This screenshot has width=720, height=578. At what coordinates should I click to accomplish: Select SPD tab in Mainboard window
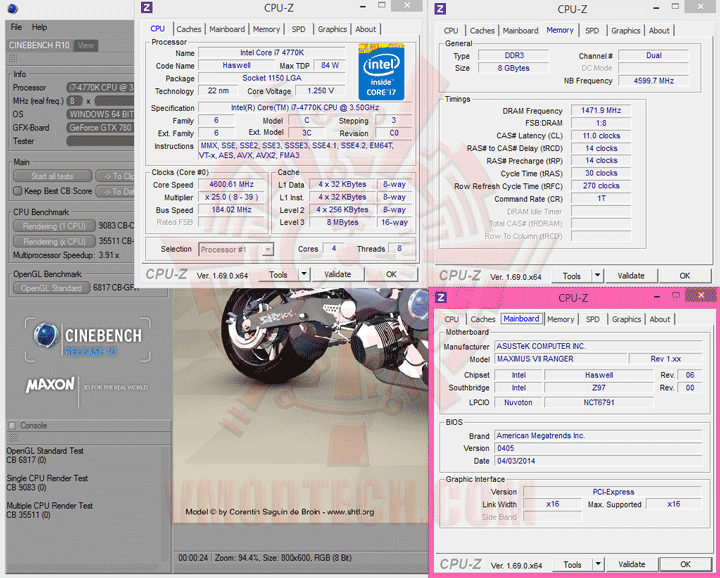(x=593, y=319)
